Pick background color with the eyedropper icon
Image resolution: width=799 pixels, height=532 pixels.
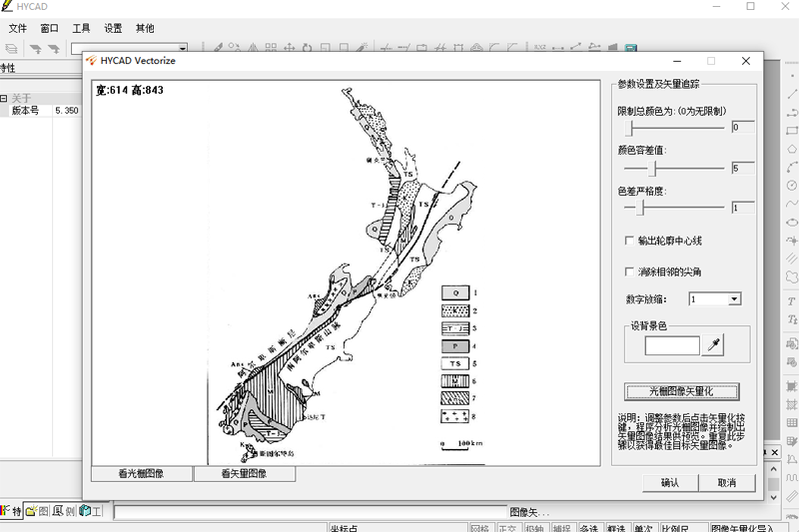(714, 345)
